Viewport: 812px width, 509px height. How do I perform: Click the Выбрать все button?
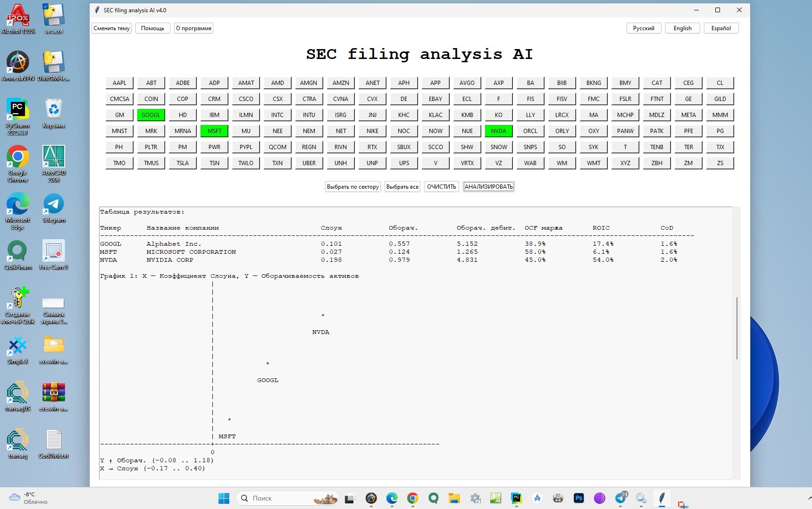402,187
